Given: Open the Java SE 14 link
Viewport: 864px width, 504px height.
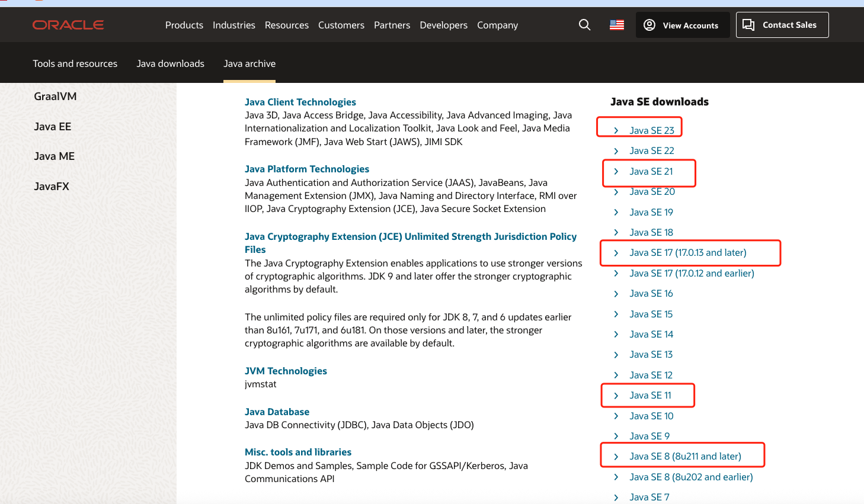Looking at the screenshot, I should coord(651,334).
